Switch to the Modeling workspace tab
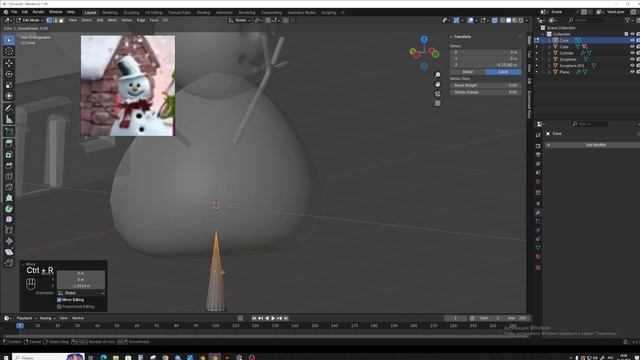Viewport: 640px width, 360px height. click(x=110, y=13)
